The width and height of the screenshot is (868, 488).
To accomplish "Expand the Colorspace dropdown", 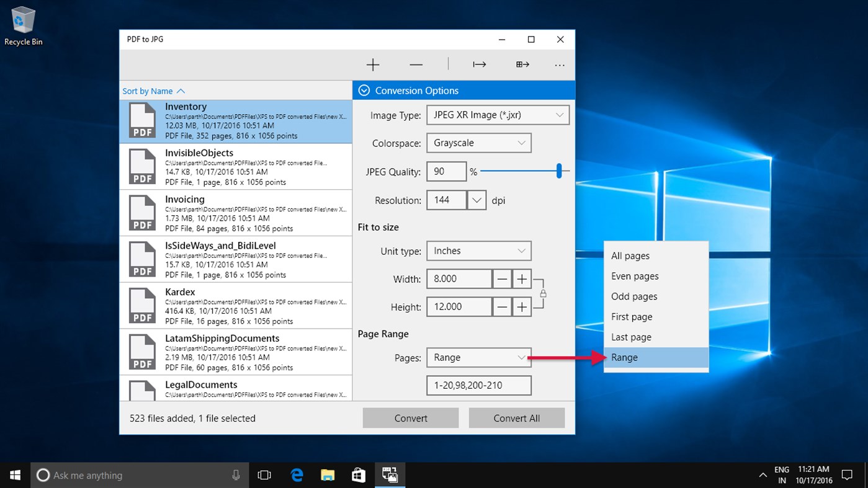I will tap(478, 143).
